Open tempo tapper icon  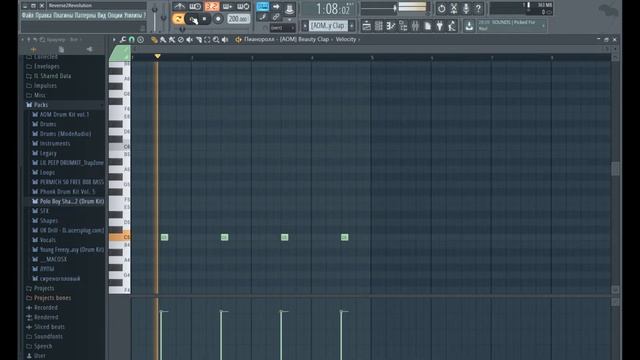[x=452, y=26]
